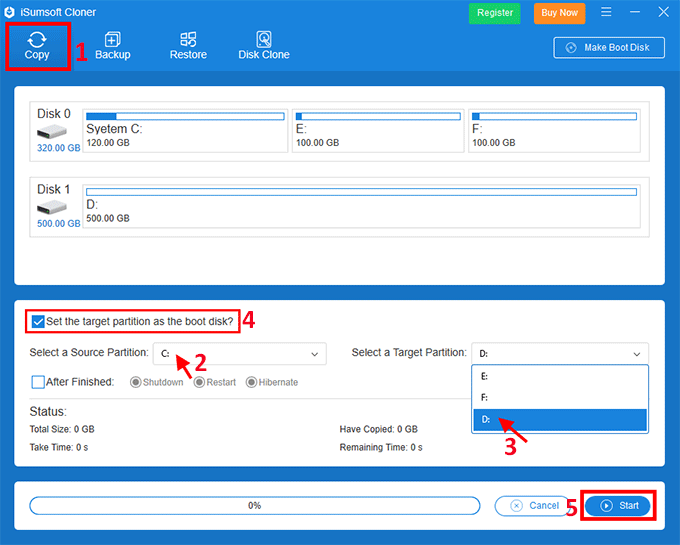Select the Disk 0 drive icon
680x545 pixels.
52,131
